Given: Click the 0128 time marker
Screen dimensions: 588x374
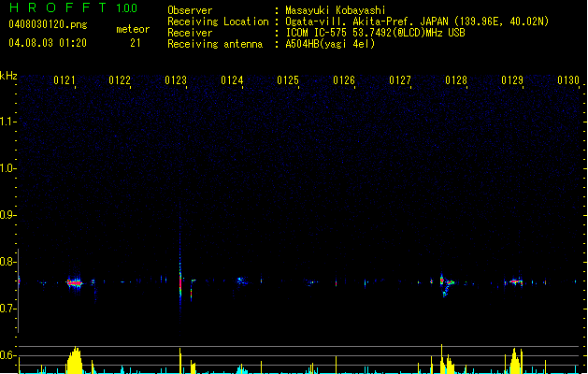Looking at the screenshot, I should point(456,80).
